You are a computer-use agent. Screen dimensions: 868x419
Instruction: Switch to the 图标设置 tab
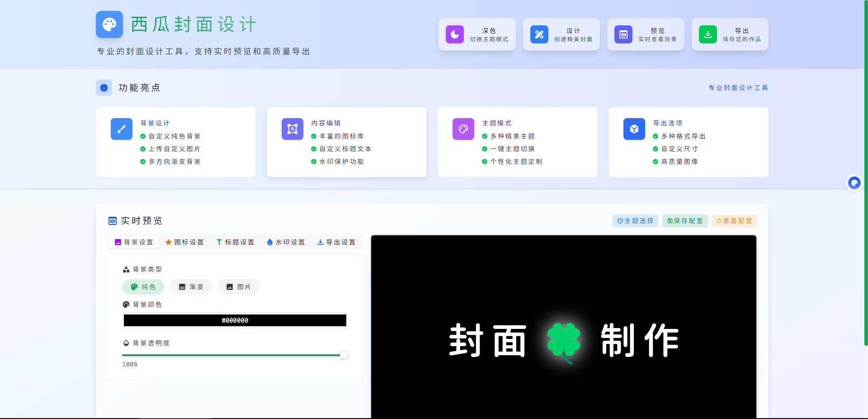point(184,242)
